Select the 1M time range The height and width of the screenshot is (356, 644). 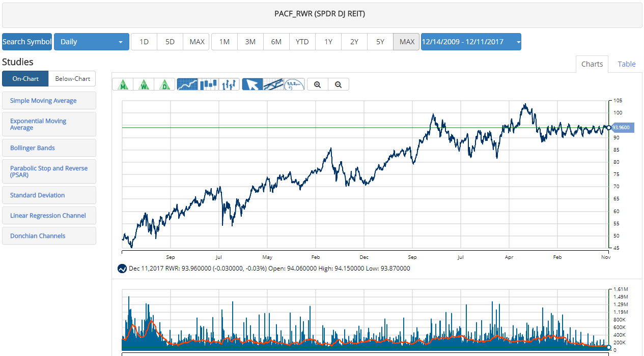click(x=225, y=42)
